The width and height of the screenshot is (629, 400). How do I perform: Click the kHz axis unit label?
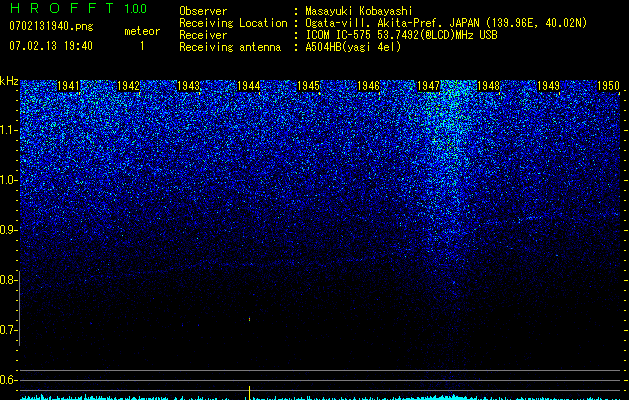pyautogui.click(x=9, y=81)
